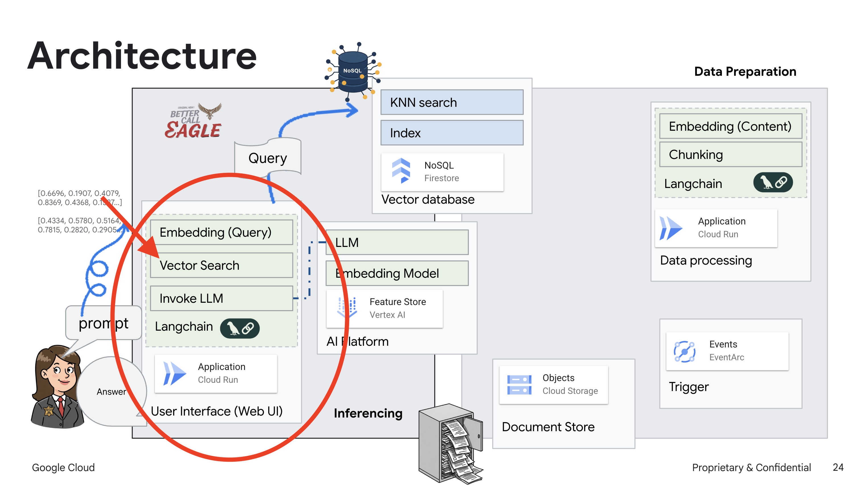The height and width of the screenshot is (491, 868).
Task: Click the Invoke LLM block
Action: point(221,298)
